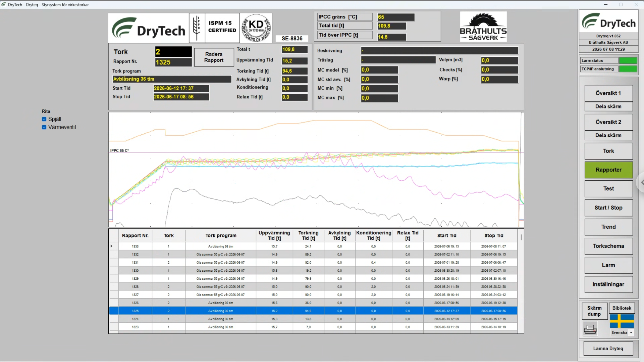Uncheck the Spjäll drawing checkbox
This screenshot has width=644, height=362.
tap(44, 119)
